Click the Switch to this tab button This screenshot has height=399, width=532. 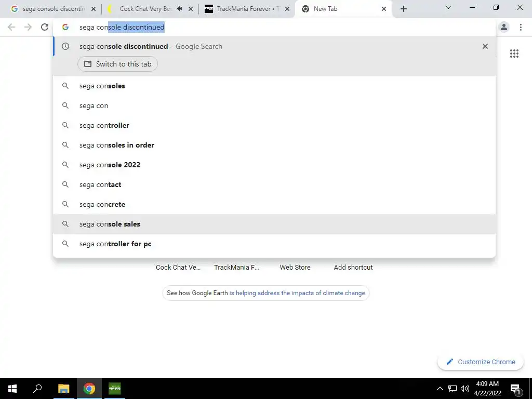point(117,64)
